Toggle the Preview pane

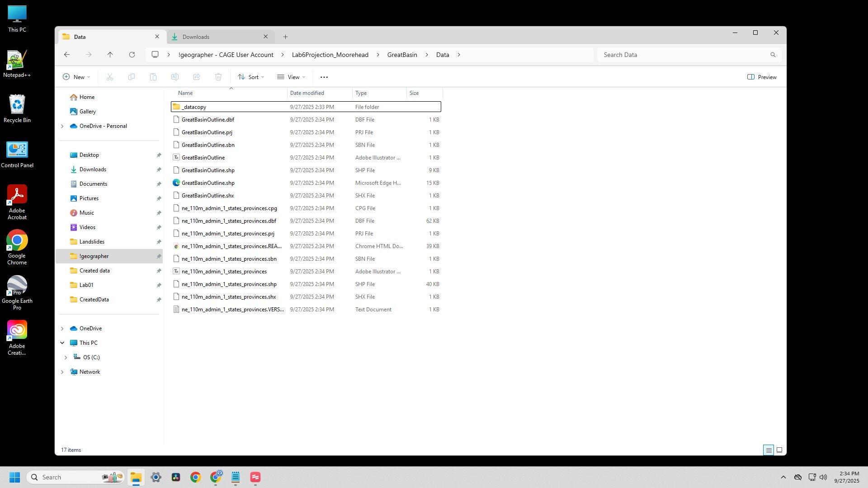pyautogui.click(x=762, y=77)
